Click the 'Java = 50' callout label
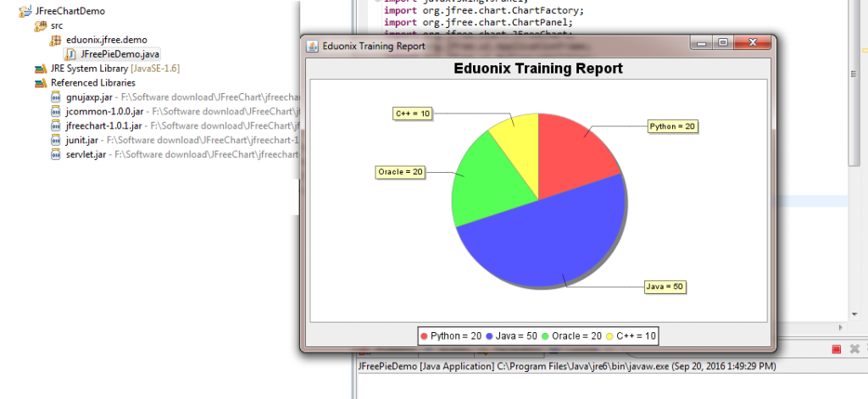868x399 pixels. tap(665, 286)
